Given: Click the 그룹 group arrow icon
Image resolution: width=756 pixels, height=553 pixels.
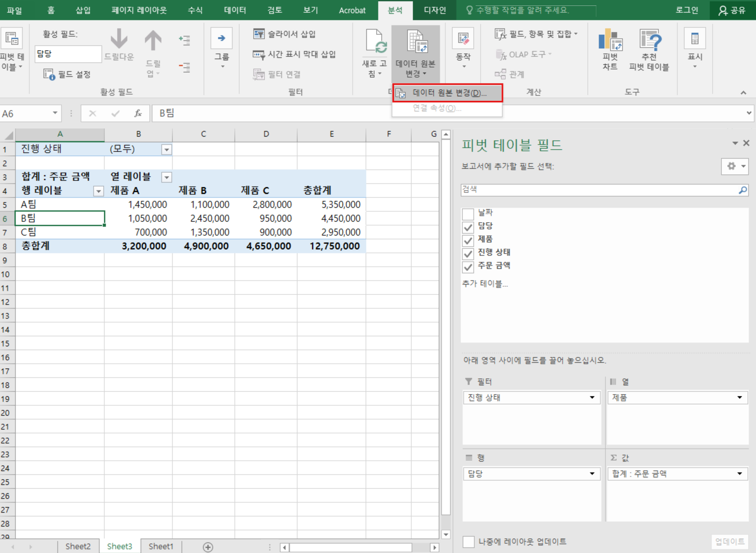Looking at the screenshot, I should tap(221, 38).
